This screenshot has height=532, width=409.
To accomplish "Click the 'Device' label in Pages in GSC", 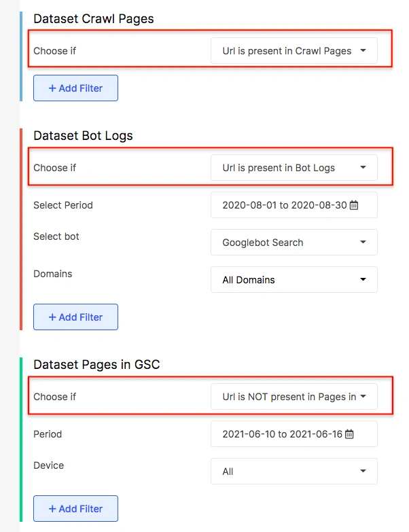I will click(x=48, y=465).
